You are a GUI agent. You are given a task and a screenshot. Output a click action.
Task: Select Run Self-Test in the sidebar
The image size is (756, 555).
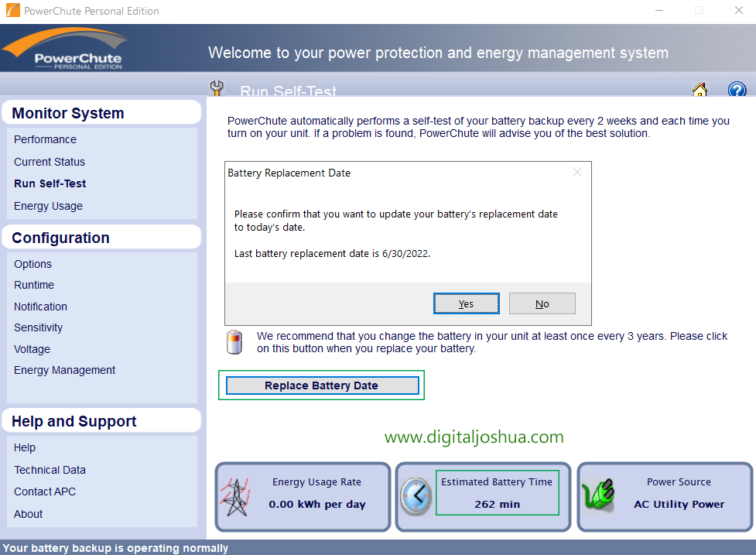[x=50, y=183]
